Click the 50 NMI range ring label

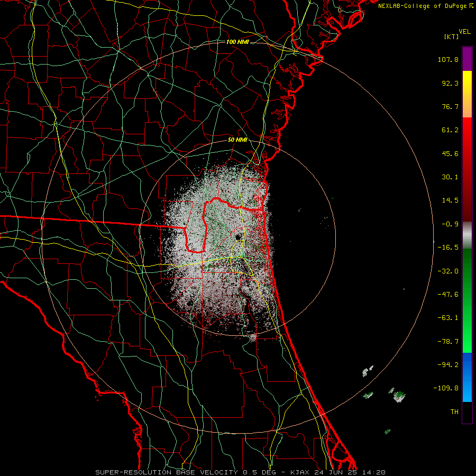click(x=237, y=140)
